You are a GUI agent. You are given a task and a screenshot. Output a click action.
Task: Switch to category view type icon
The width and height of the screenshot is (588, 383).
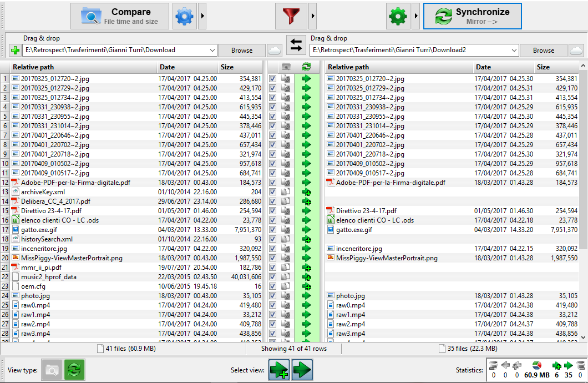coord(52,370)
